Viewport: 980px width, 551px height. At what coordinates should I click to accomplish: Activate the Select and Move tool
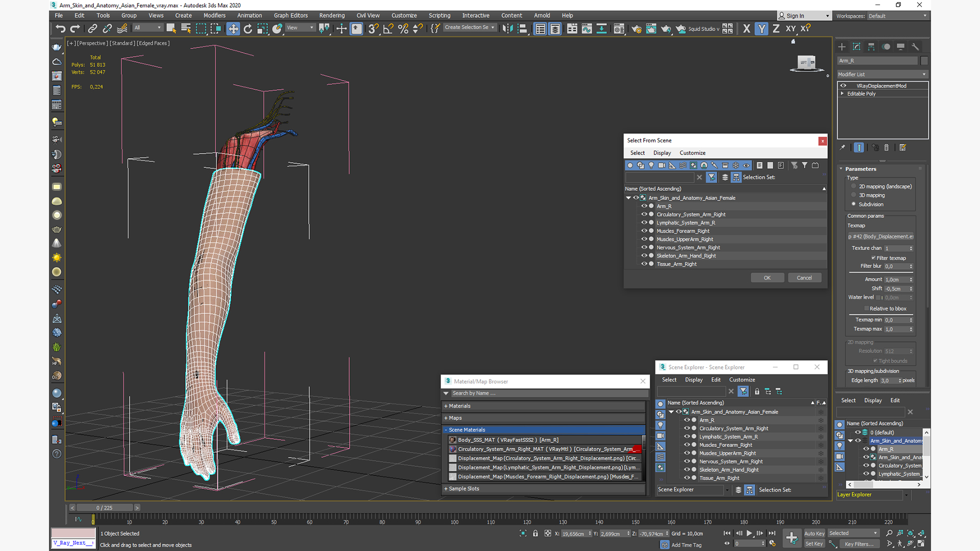tap(233, 29)
